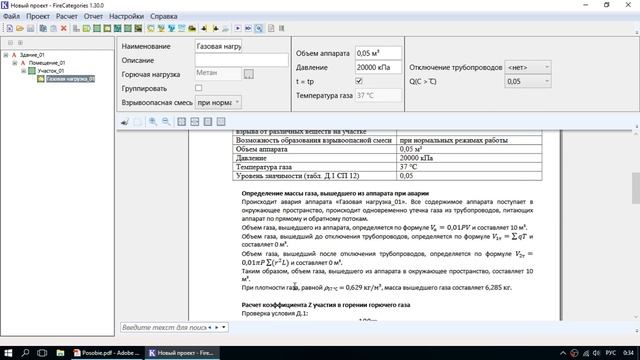
Task: Click the print icon in report toolbar
Action: pos(125,122)
